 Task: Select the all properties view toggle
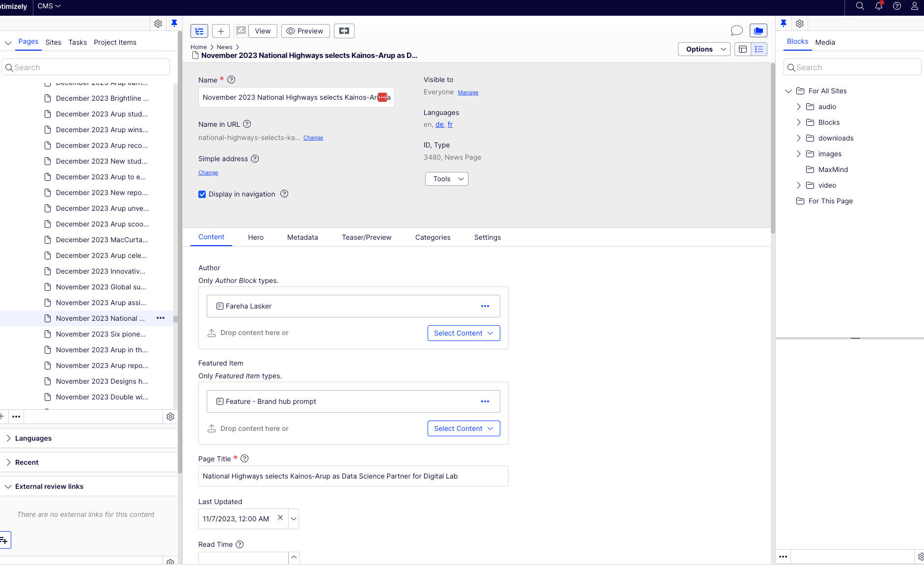point(759,49)
